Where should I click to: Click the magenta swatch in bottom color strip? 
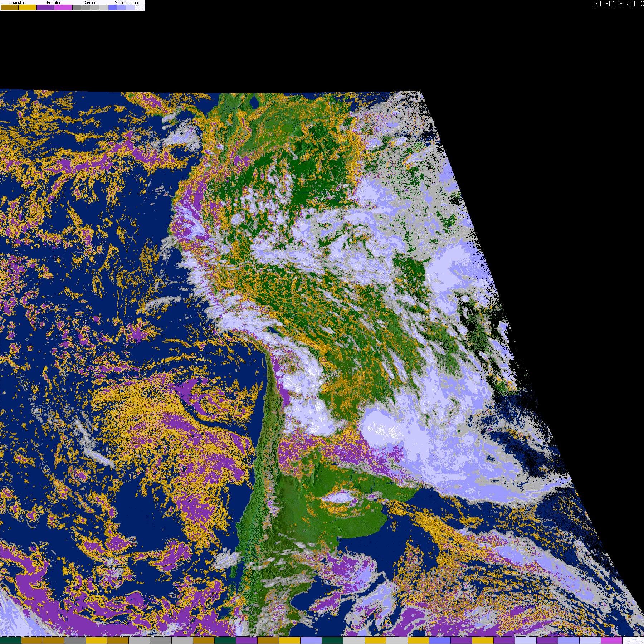coord(611,640)
